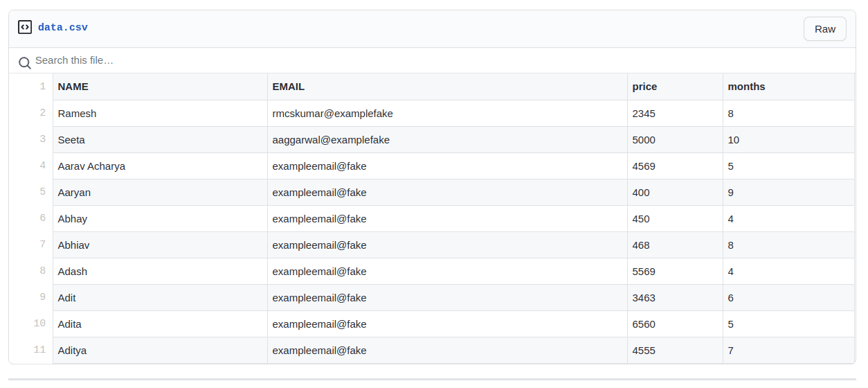Screen dimensions: 868x388
Task: Click the magnifying glass search icon
Action: click(25, 63)
